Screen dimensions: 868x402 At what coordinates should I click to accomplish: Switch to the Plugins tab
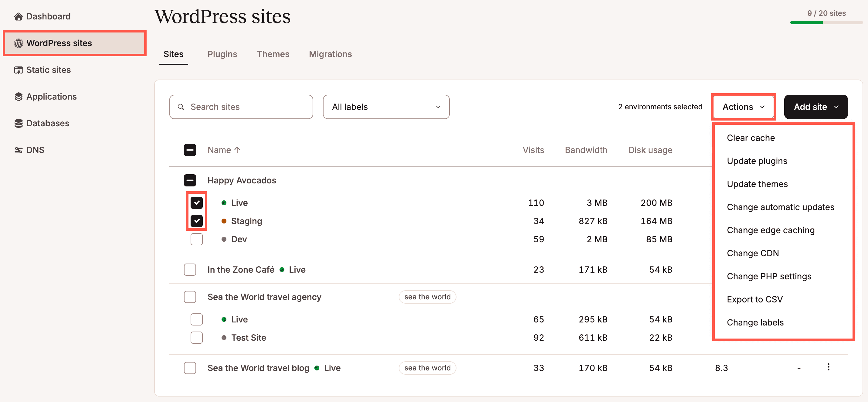point(222,54)
